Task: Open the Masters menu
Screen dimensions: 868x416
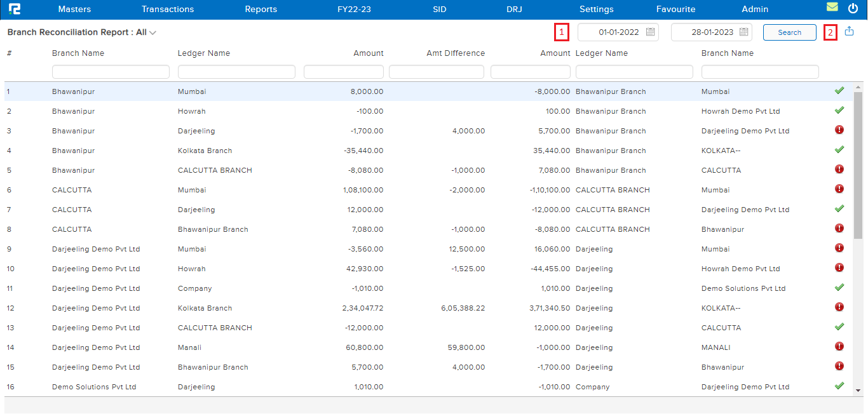Action: (x=74, y=9)
